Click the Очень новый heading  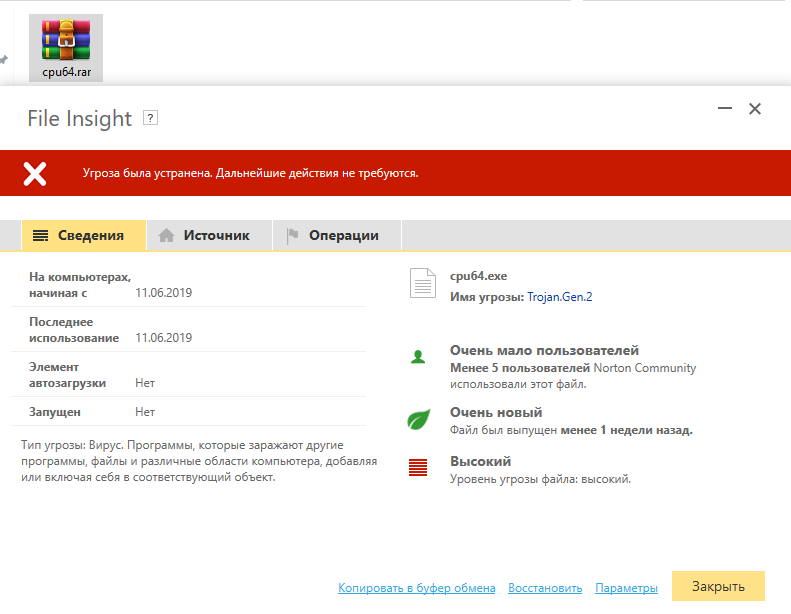496,412
